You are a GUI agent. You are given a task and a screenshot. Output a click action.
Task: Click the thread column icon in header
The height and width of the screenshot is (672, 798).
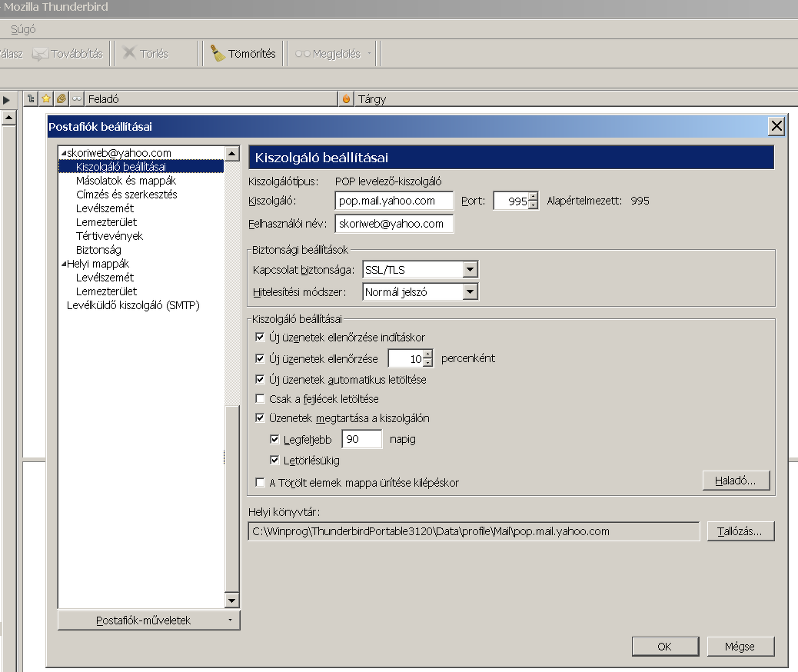[31, 98]
